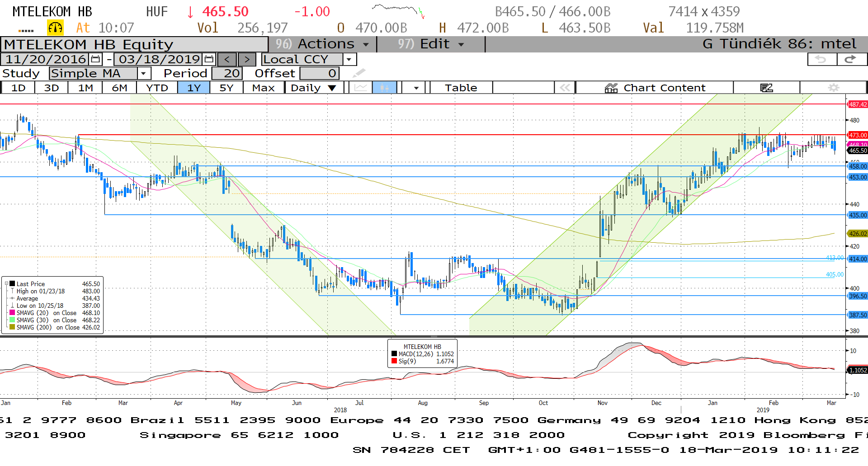Screen dimensions: 868x466
Task: Click the Average marker icon in legend
Action: point(12,298)
